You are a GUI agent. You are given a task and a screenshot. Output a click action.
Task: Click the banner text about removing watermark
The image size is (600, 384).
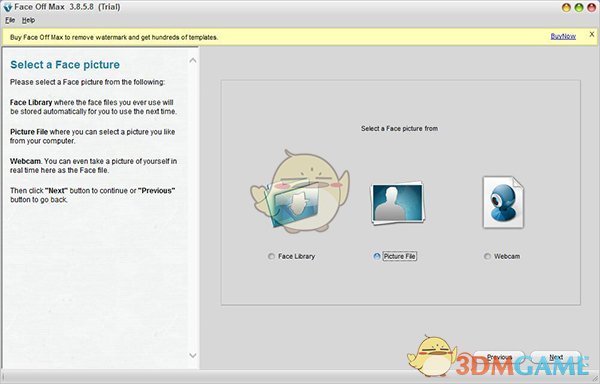click(x=114, y=37)
